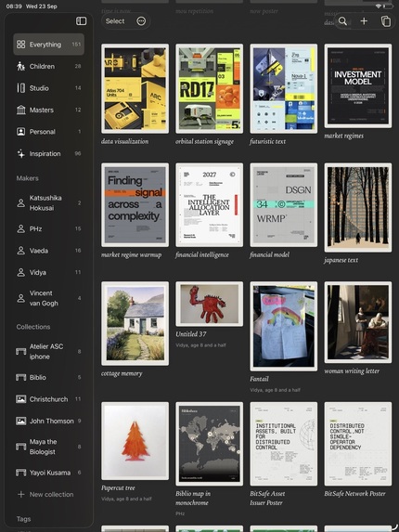399x532 pixels.
Task: Click the 'market regime warmup' caption
Action: click(x=131, y=254)
